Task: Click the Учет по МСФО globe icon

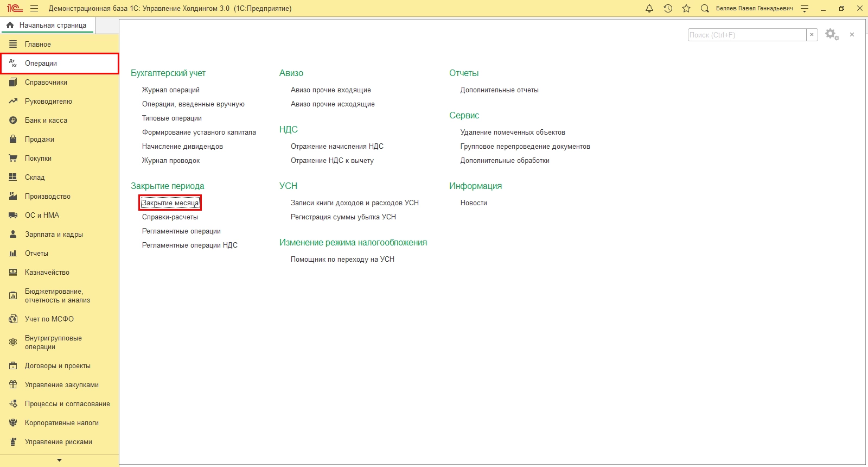Action: pos(13,319)
